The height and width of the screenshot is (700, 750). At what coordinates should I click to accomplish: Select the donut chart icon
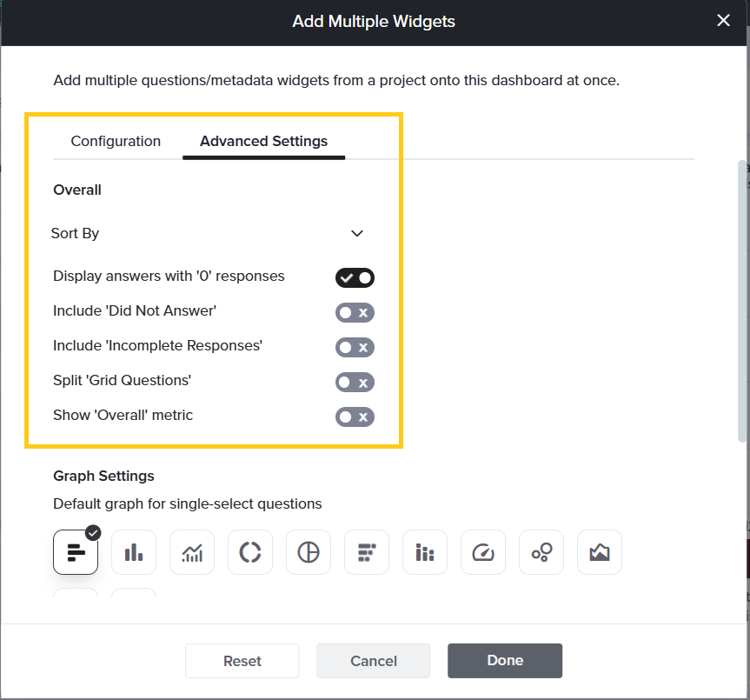pyautogui.click(x=250, y=552)
